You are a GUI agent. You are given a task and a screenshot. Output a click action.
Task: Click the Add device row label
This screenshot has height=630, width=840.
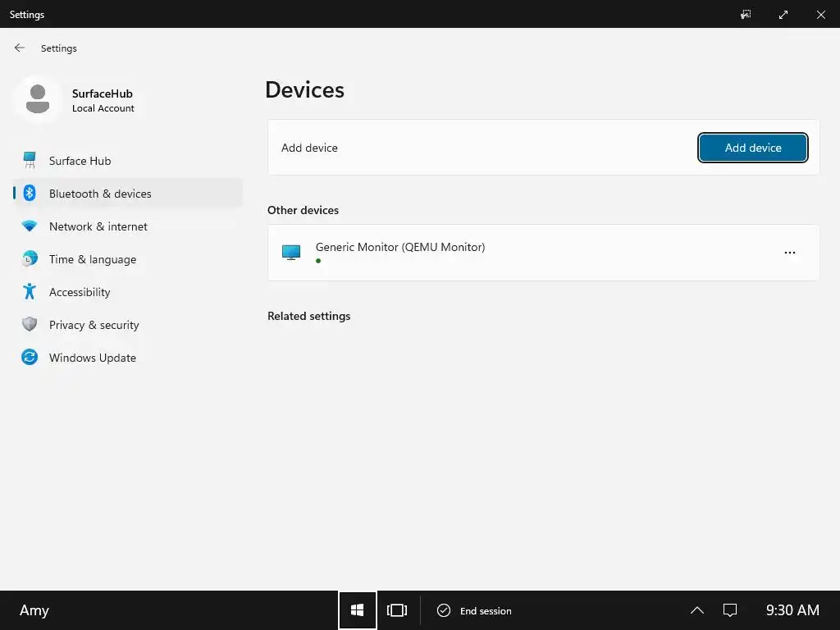point(309,148)
